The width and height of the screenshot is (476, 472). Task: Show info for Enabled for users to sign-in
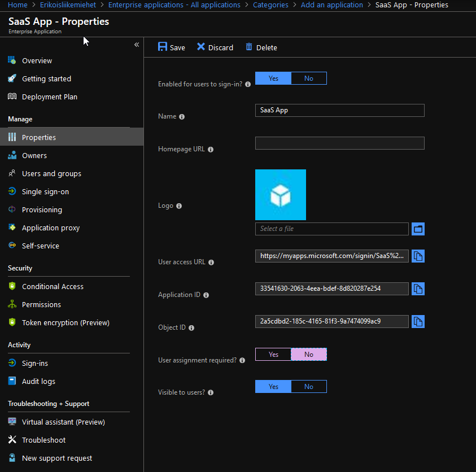pyautogui.click(x=248, y=84)
